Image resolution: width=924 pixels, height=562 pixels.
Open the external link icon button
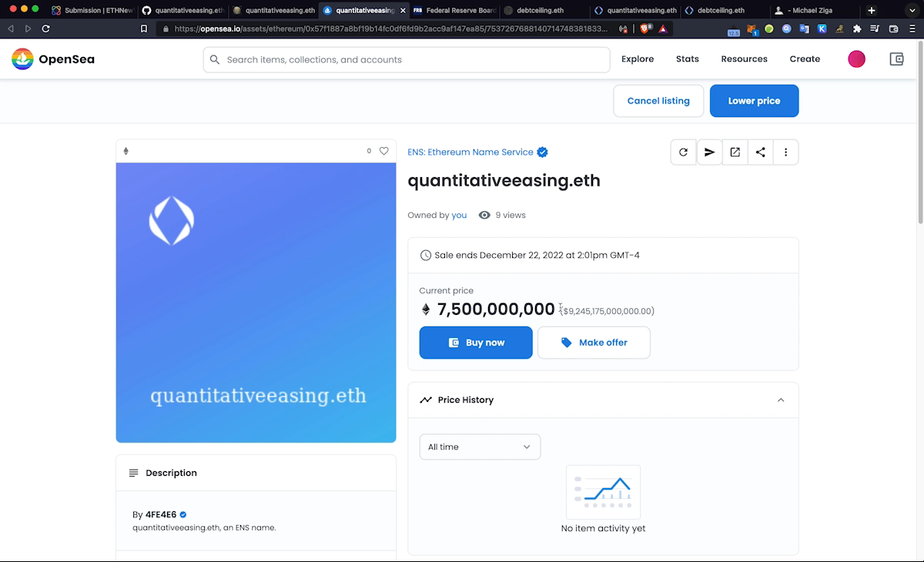tap(735, 152)
